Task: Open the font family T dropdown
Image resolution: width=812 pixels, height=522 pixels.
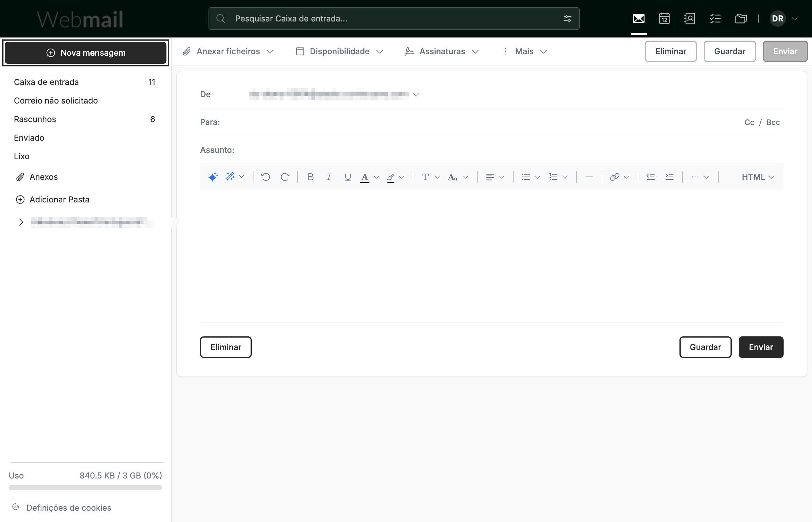Action: (430, 177)
